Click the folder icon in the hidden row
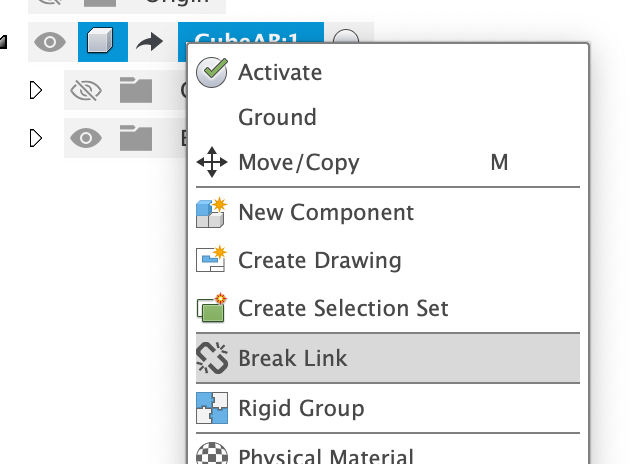Screen dimensions: 632x464 click(x=134, y=91)
